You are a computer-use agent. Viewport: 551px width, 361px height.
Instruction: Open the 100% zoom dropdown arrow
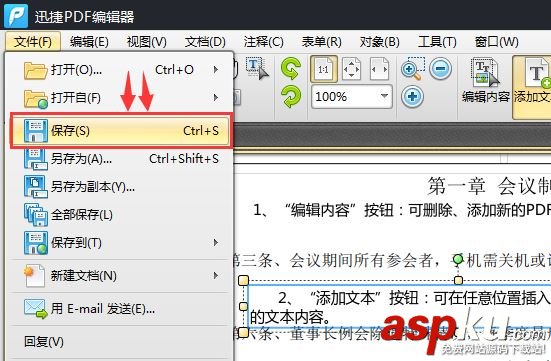pyautogui.click(x=384, y=96)
